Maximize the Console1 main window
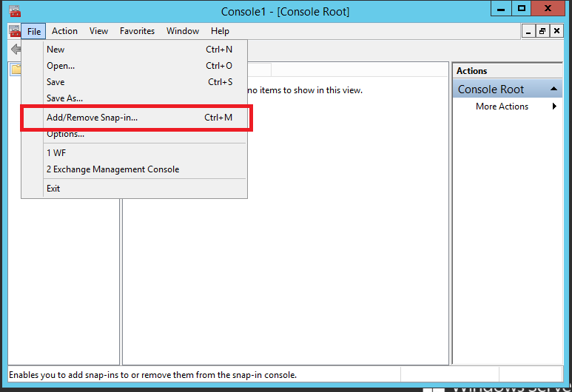 pyautogui.click(x=522, y=9)
